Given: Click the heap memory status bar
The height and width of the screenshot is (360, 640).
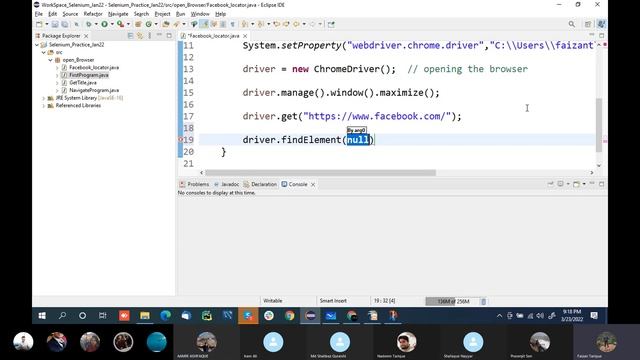Looking at the screenshot, I should [x=452, y=302].
